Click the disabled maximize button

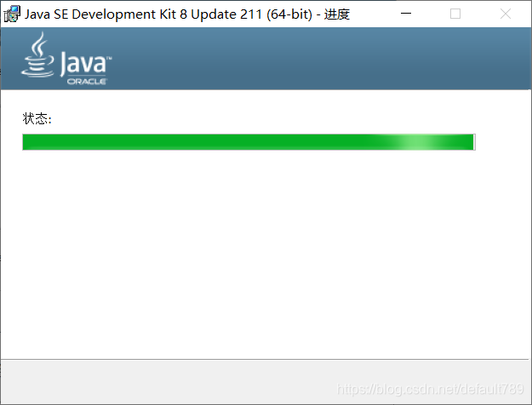(x=455, y=14)
